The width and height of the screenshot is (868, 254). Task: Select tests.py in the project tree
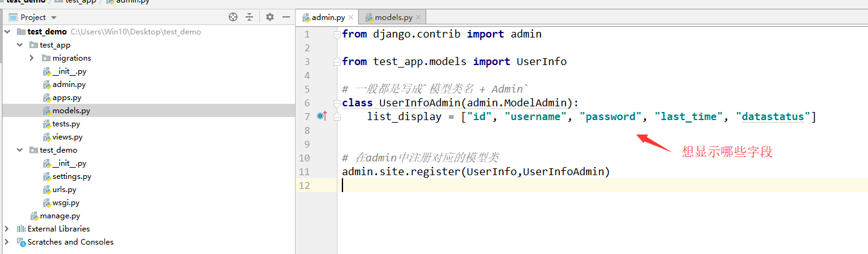pos(66,124)
